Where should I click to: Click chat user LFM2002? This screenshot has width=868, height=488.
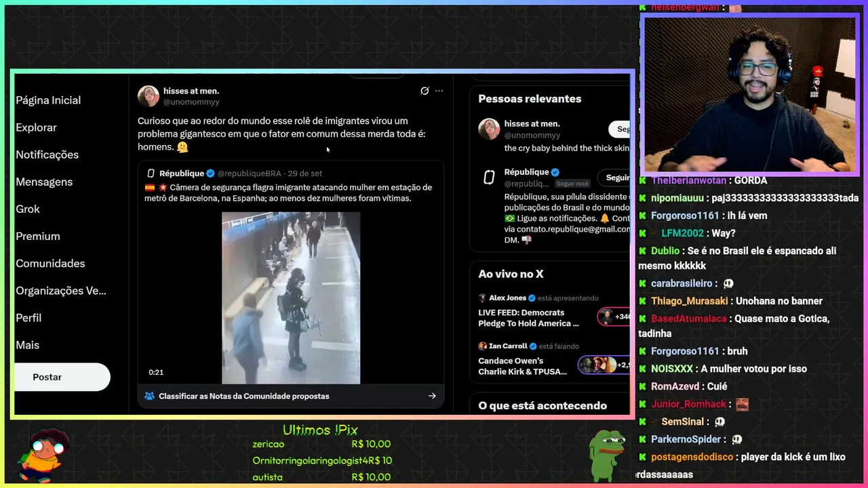tap(683, 233)
